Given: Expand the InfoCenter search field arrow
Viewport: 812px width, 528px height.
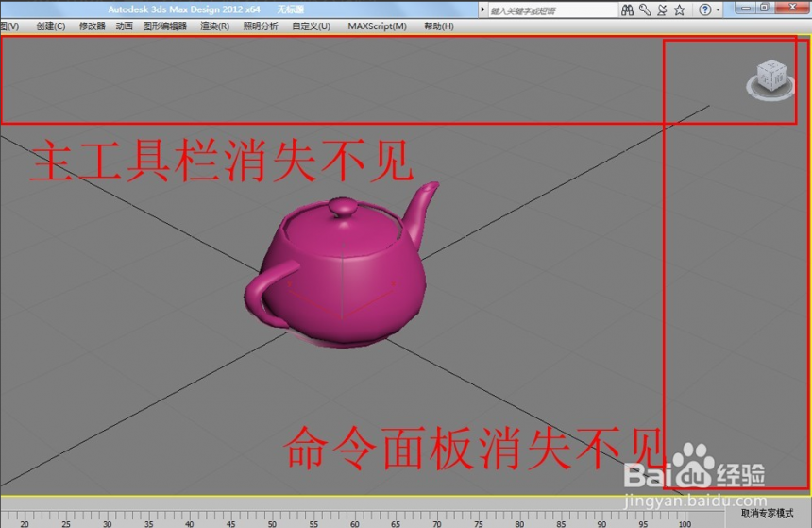Looking at the screenshot, I should (482, 9).
